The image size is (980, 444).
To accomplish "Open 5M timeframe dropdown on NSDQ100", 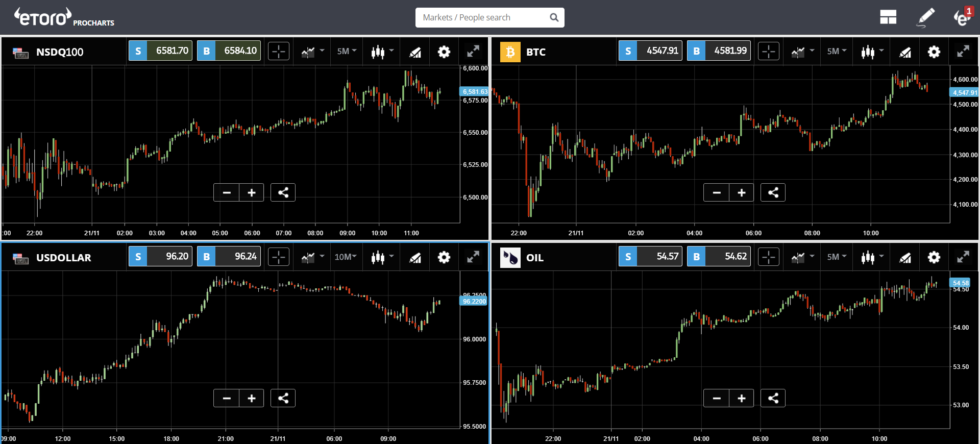I will pyautogui.click(x=347, y=51).
